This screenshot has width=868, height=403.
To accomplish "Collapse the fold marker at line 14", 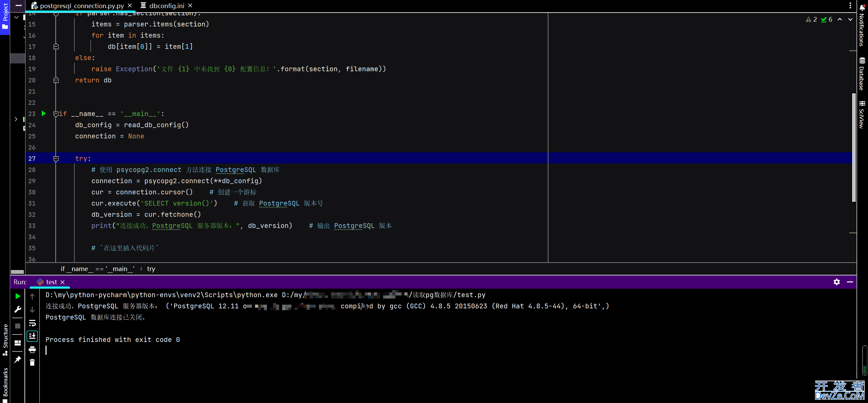I will [x=56, y=14].
